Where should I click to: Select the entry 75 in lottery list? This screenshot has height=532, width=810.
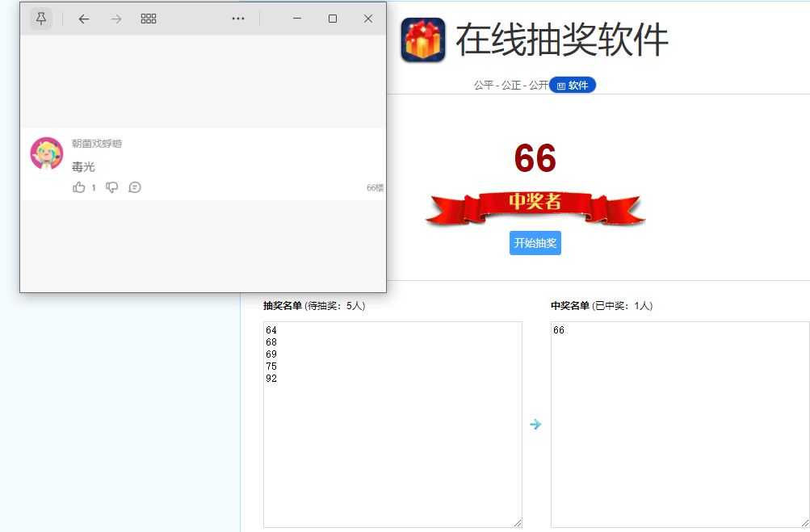[x=271, y=367]
